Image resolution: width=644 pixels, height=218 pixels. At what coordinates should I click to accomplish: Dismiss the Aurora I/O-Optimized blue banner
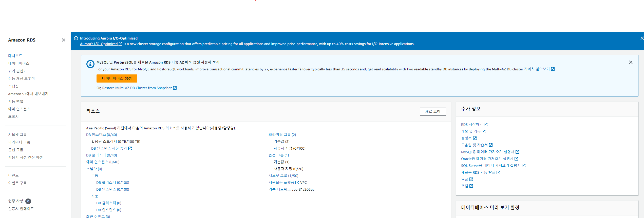[x=642, y=38]
